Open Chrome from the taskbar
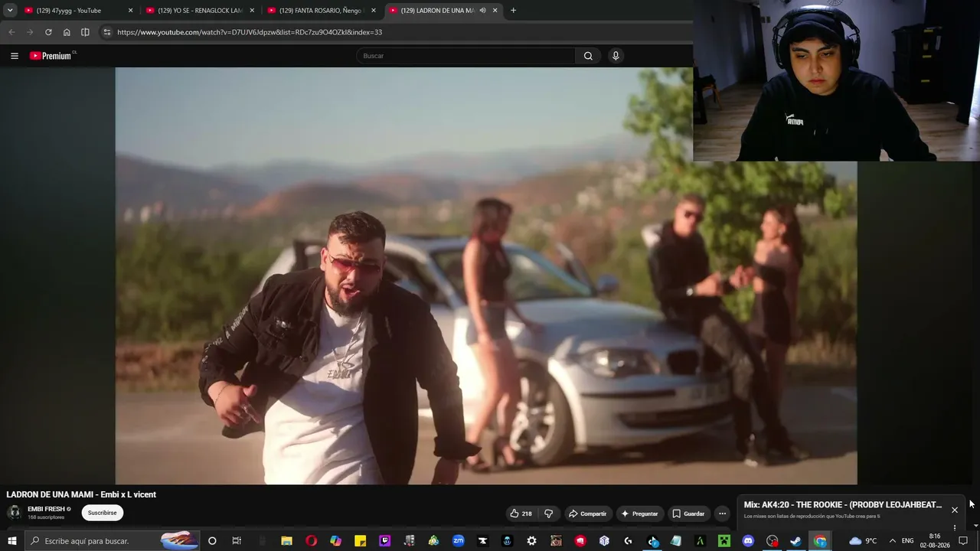The height and width of the screenshot is (551, 980). (x=820, y=541)
